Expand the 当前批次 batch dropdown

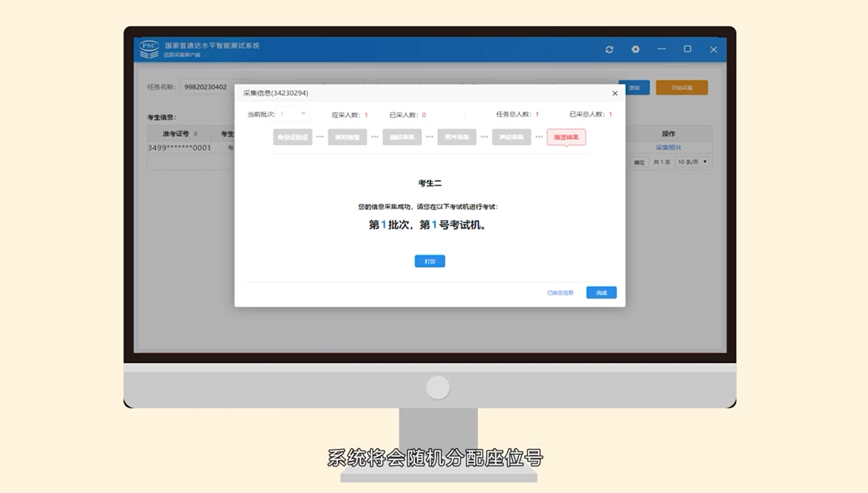pos(294,114)
